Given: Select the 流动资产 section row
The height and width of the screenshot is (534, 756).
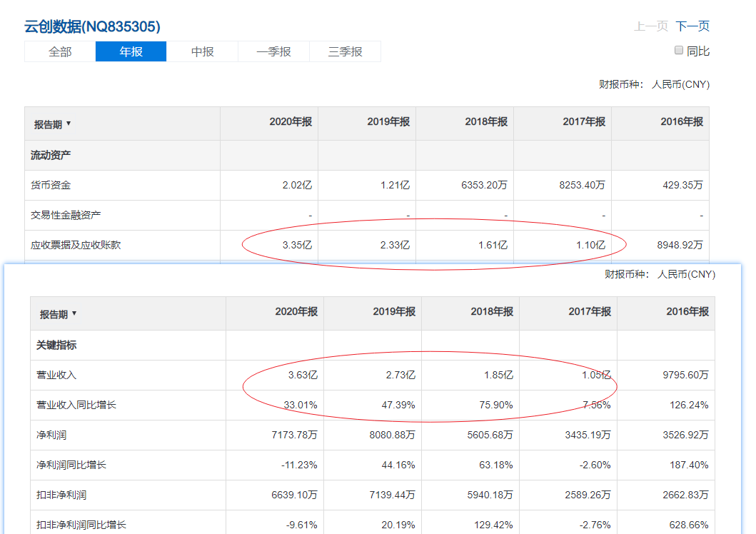Looking at the screenshot, I should click(367, 155).
